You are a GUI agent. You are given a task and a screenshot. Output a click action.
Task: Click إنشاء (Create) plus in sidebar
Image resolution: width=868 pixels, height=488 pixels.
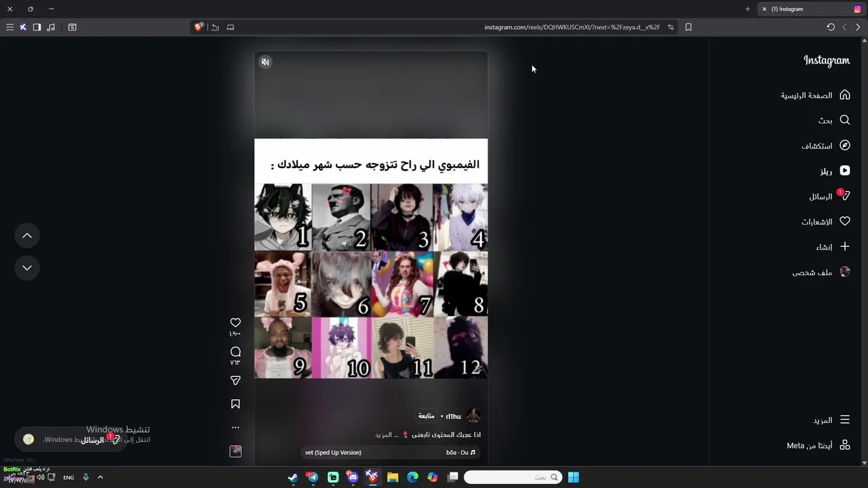pyautogui.click(x=833, y=247)
